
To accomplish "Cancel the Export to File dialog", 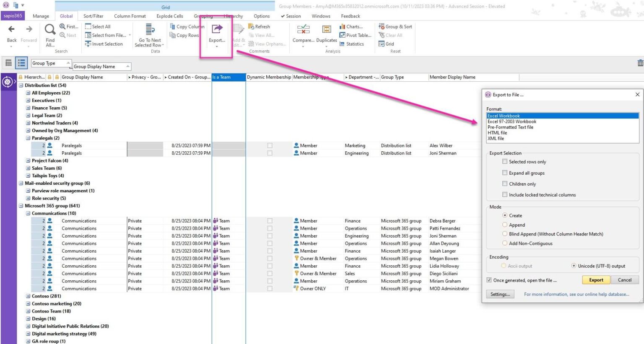I will tap(625, 280).
